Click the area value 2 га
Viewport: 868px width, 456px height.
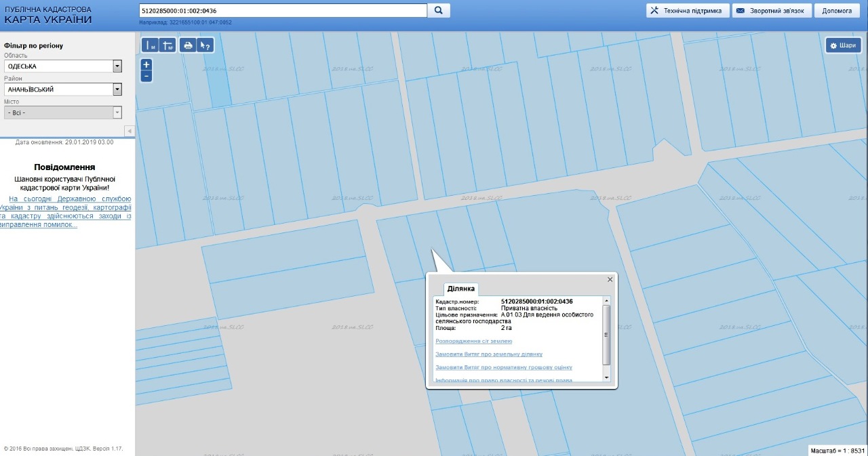coord(507,328)
